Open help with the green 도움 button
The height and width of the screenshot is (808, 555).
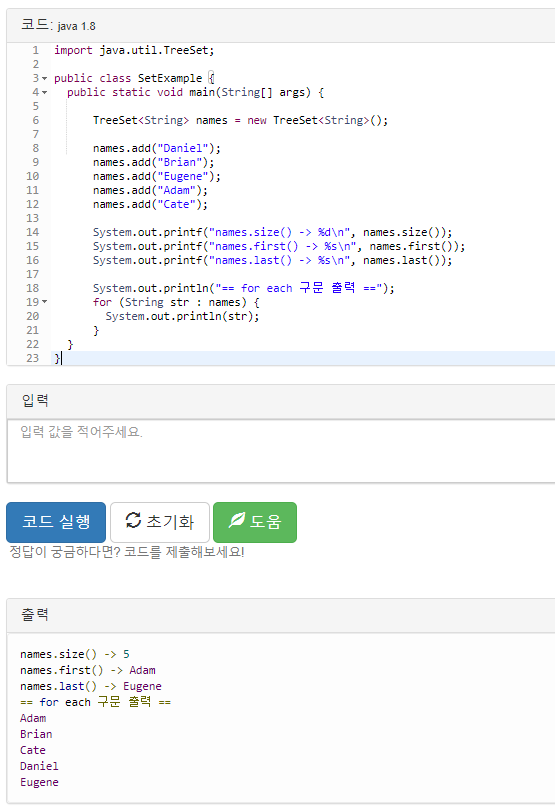pos(255,521)
